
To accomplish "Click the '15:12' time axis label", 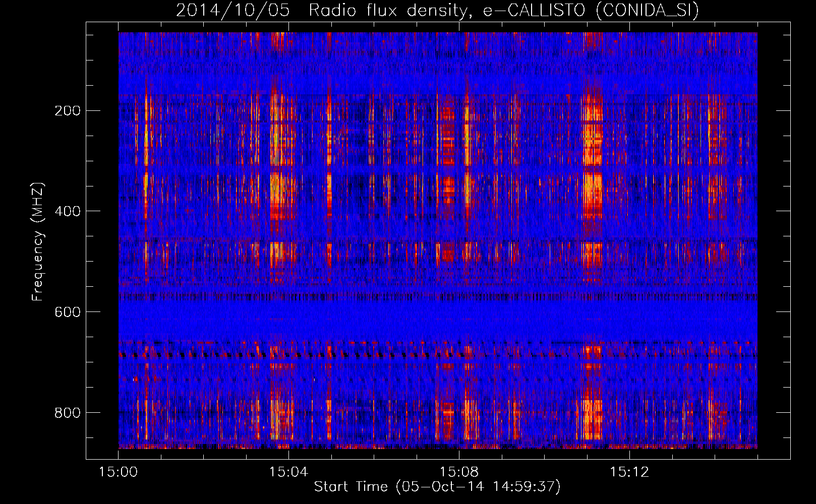I will (x=629, y=472).
